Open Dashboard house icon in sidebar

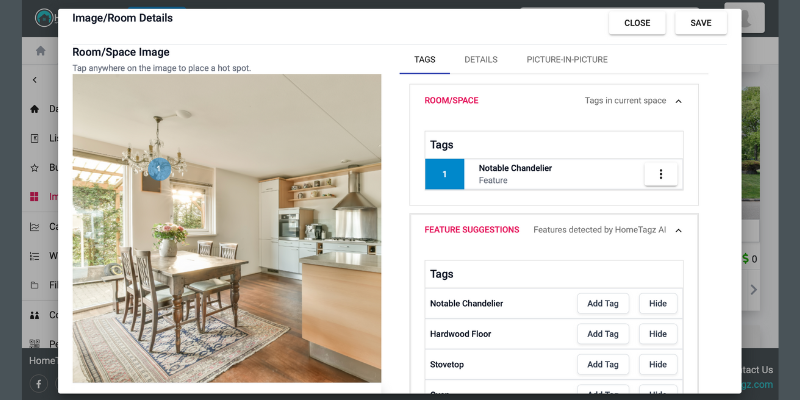pos(35,109)
